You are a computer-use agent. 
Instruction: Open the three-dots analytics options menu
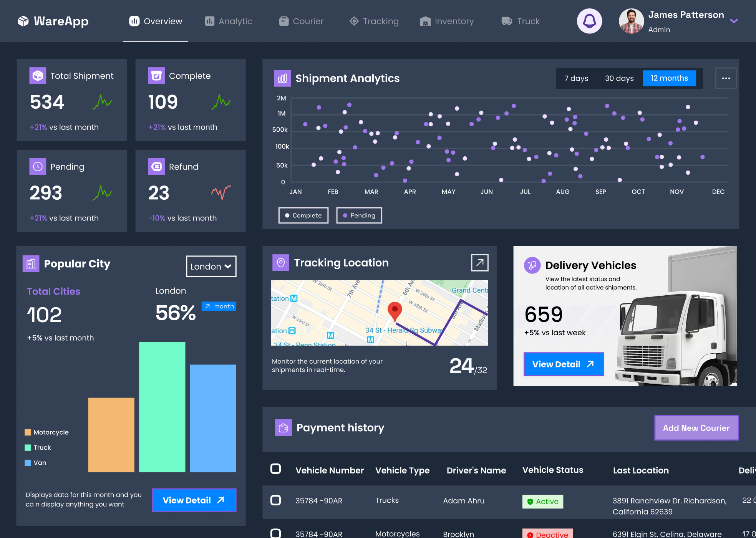[x=726, y=78]
